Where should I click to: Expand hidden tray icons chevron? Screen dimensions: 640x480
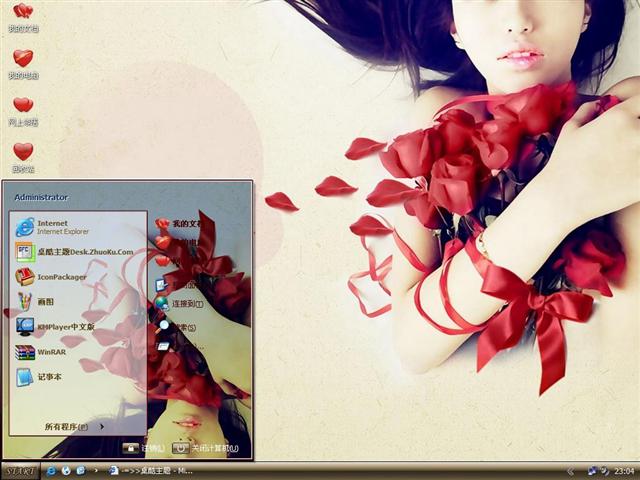click(570, 472)
